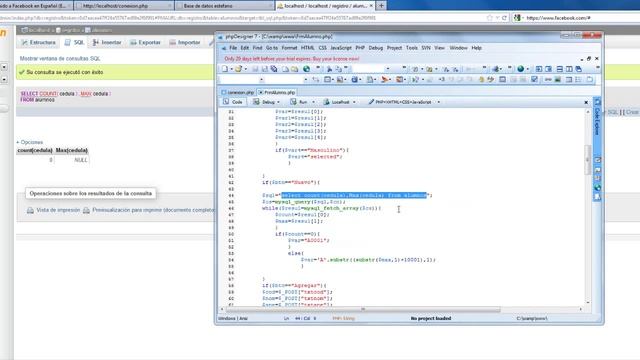Click the red arrow icon in the second toolbar

point(384,80)
